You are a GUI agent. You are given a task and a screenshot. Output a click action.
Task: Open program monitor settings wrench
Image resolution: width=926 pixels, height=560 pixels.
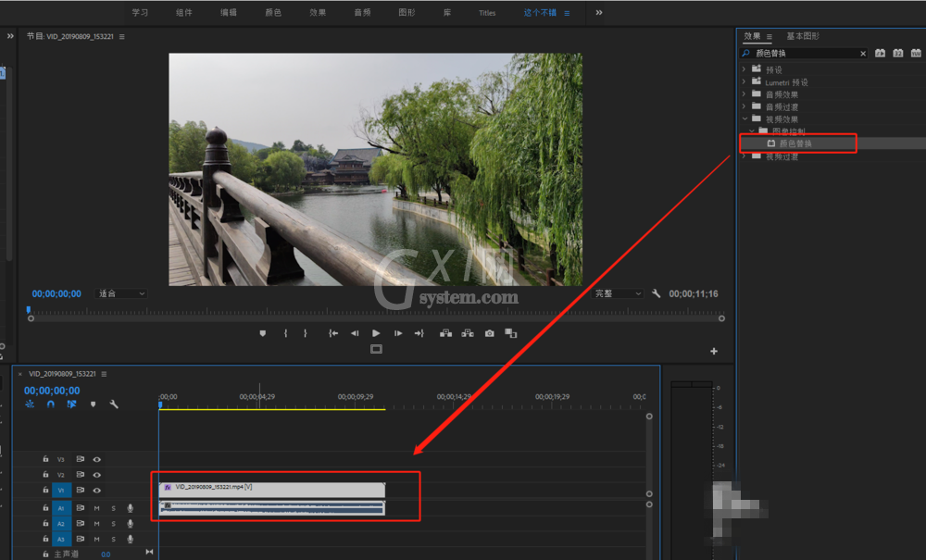pyautogui.click(x=657, y=293)
